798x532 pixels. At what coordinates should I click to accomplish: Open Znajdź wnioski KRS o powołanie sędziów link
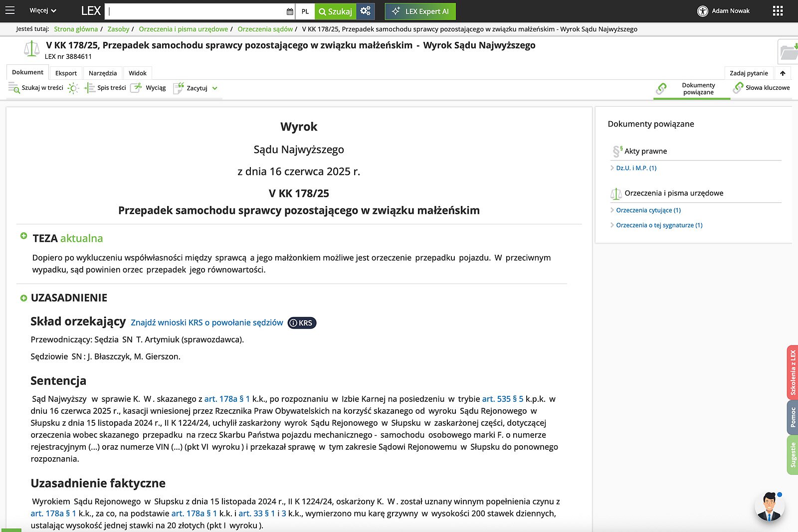[x=206, y=323]
